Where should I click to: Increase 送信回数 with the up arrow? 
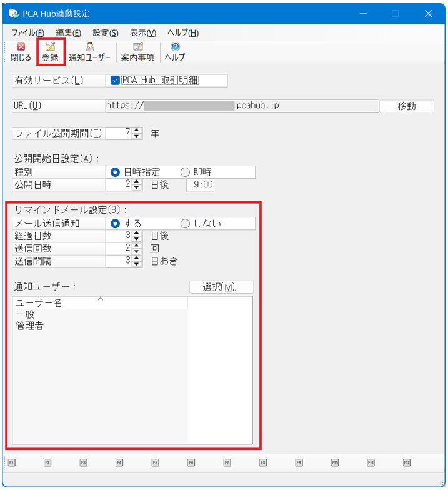[136, 245]
